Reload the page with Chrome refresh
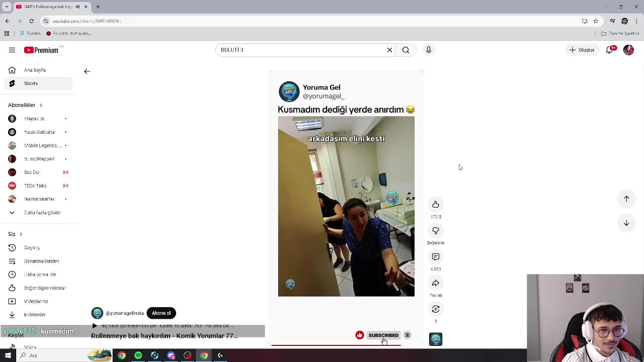Screen dimensions: 644x362 click(x=31, y=21)
